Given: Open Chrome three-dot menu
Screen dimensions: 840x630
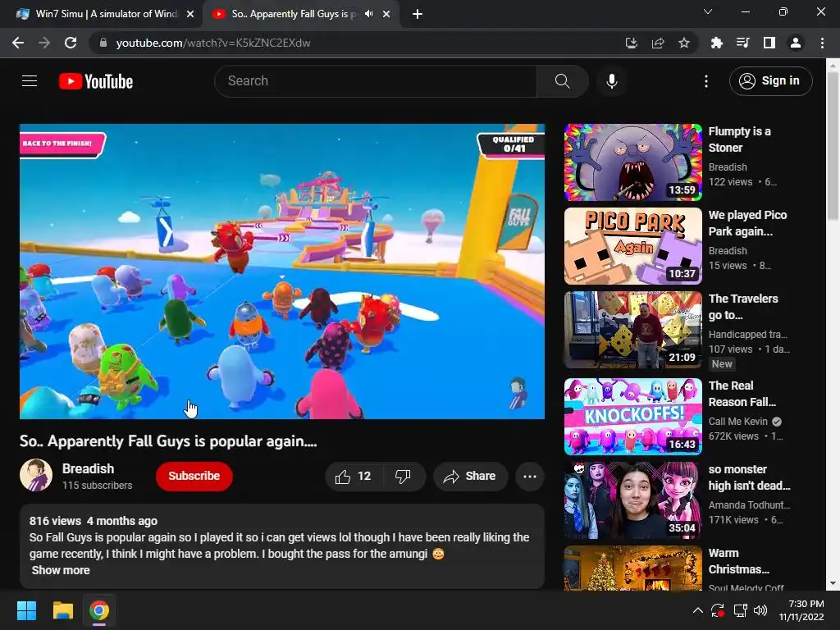Looking at the screenshot, I should pos(822,43).
